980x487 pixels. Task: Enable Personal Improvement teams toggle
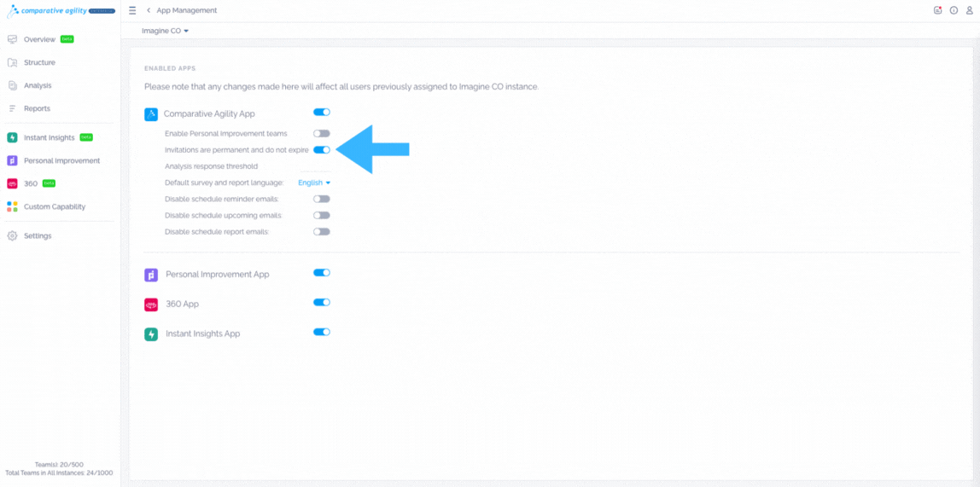click(x=321, y=134)
